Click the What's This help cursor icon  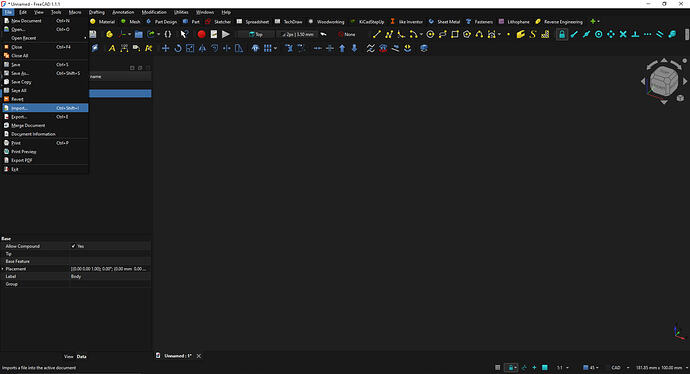184,34
